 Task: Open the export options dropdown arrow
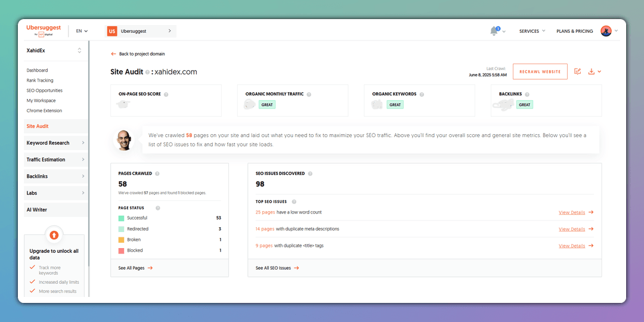coord(600,72)
